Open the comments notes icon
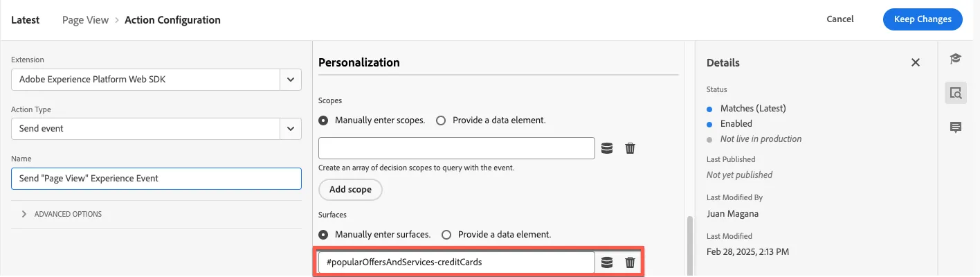 pos(956,127)
